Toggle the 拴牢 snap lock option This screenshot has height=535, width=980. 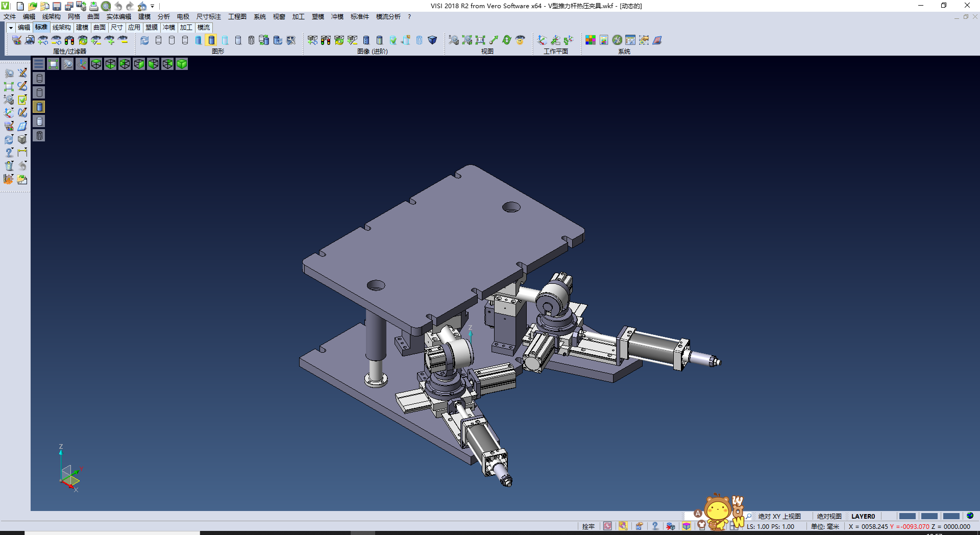[x=588, y=526]
